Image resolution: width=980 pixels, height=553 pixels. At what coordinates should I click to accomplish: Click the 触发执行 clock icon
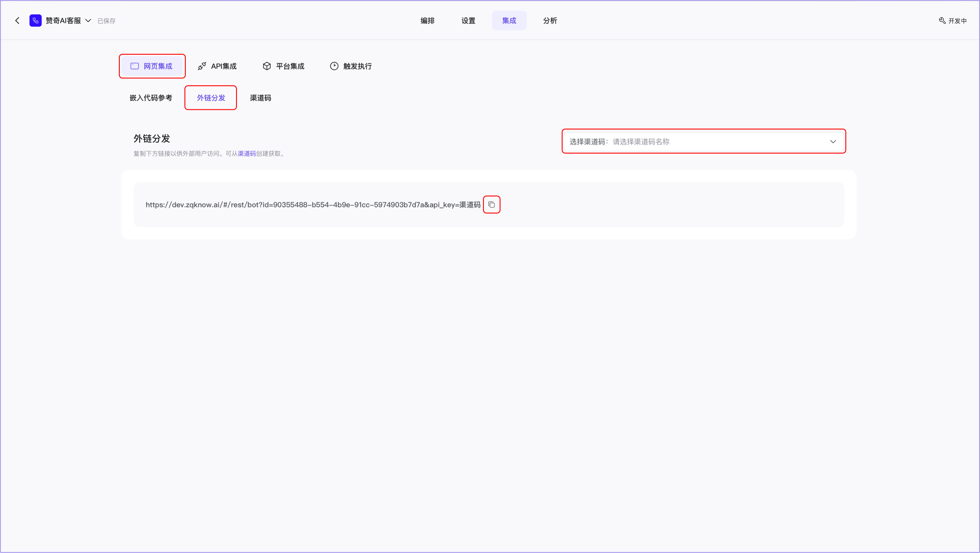point(334,66)
